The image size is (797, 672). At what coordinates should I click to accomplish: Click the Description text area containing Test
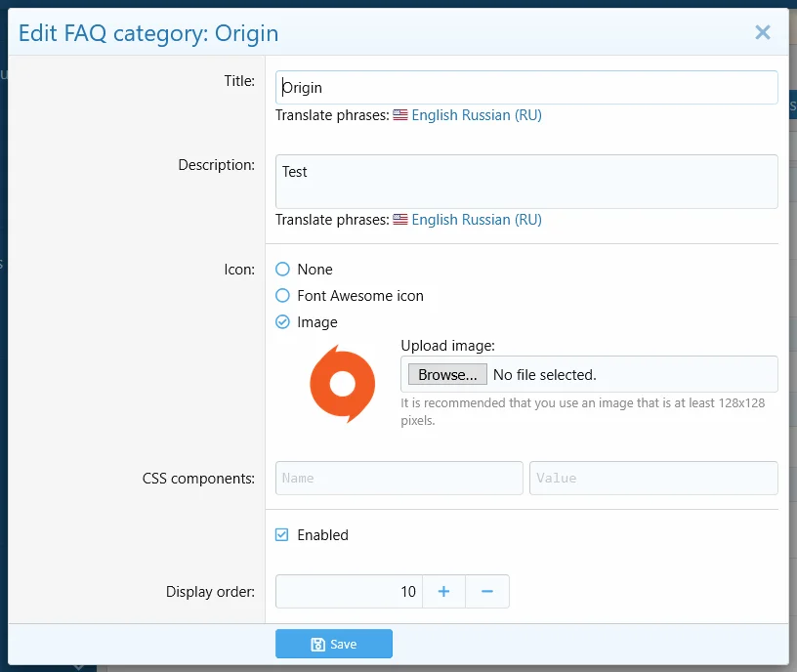[526, 181]
